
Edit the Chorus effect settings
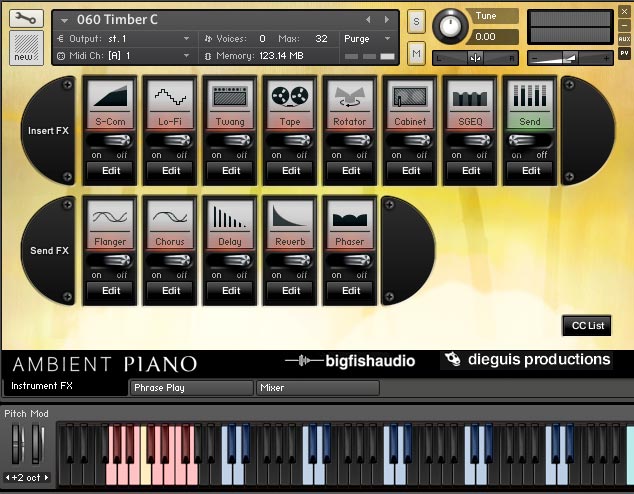point(171,291)
